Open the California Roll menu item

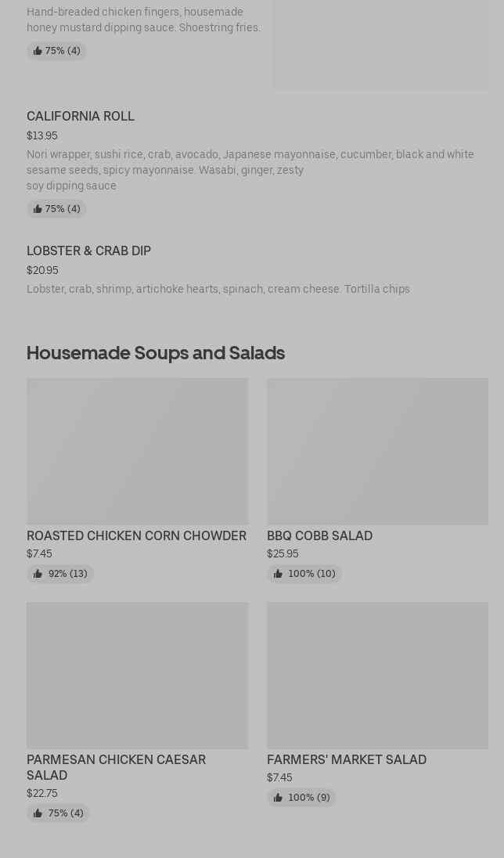81,116
